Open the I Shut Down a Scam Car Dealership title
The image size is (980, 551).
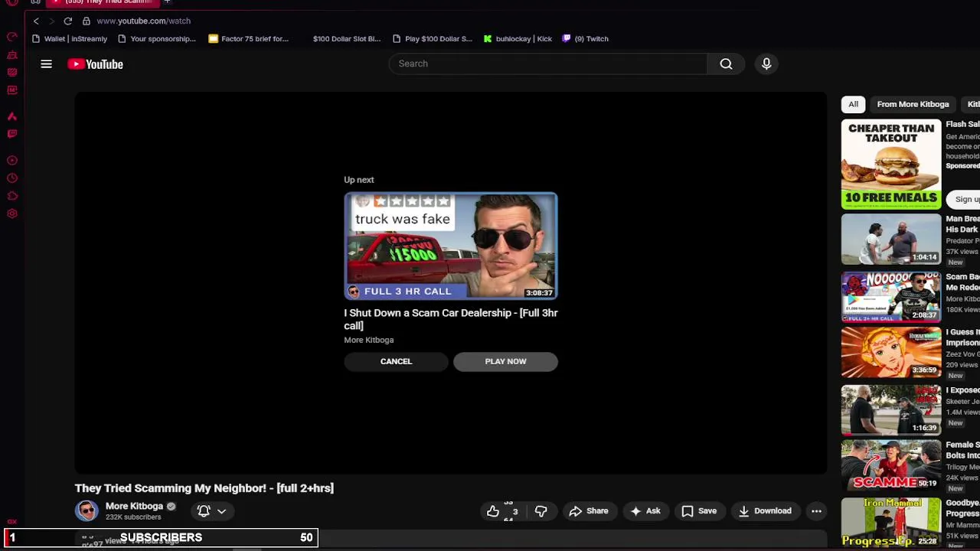tap(451, 319)
